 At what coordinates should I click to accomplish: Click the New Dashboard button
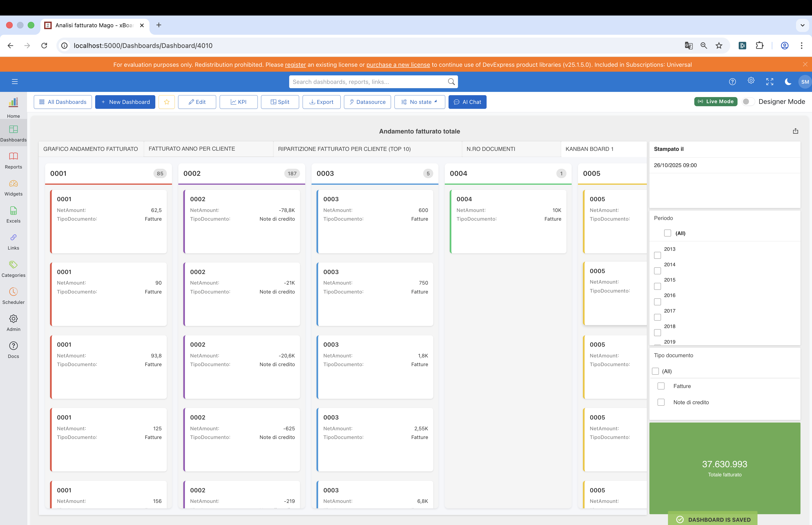(x=125, y=102)
